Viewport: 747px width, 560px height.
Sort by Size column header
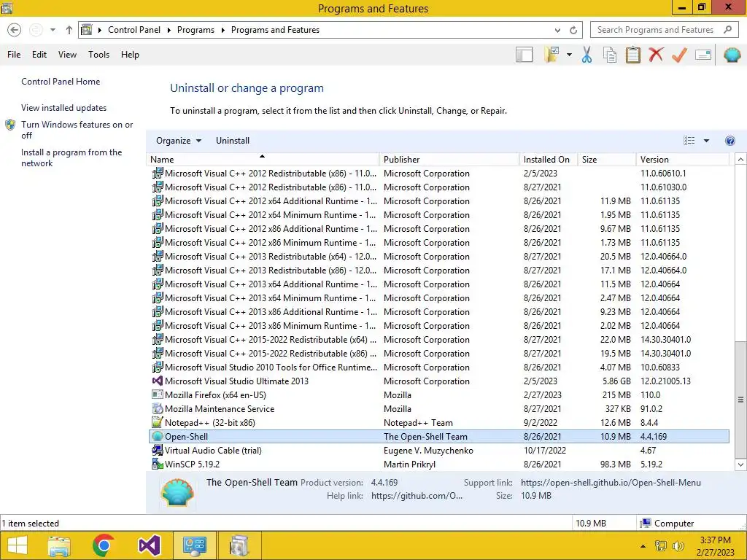tap(606, 159)
